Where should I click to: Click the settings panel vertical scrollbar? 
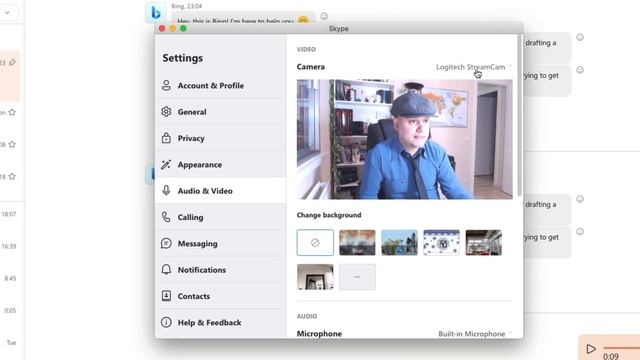(x=519, y=115)
